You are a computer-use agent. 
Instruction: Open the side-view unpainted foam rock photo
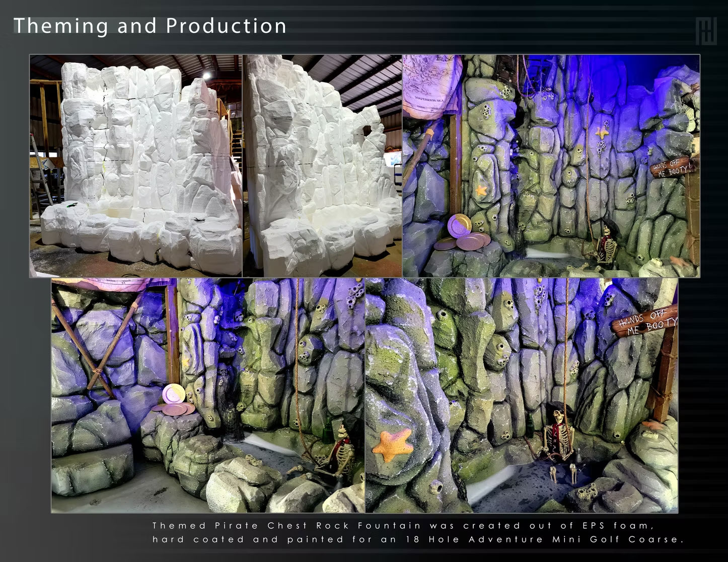click(322, 166)
